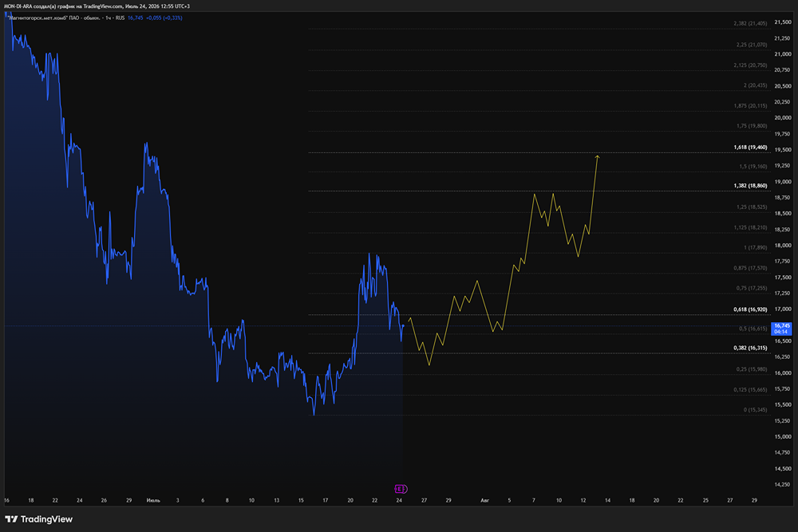Select date 24 near the earnings marker
798x532 pixels.
point(399,500)
